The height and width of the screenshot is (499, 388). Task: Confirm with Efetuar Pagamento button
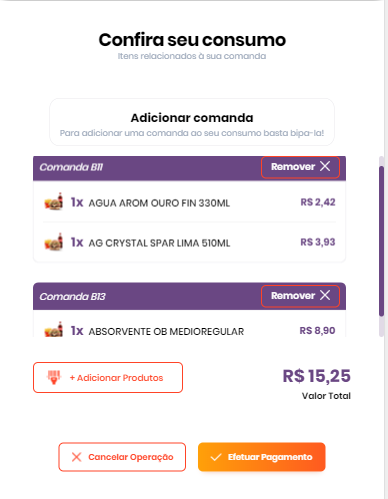pyautogui.click(x=262, y=457)
